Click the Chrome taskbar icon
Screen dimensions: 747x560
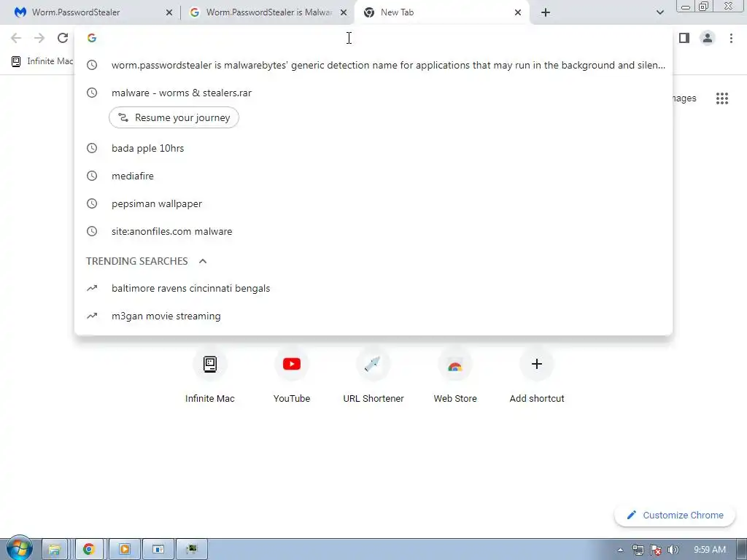[89, 549]
